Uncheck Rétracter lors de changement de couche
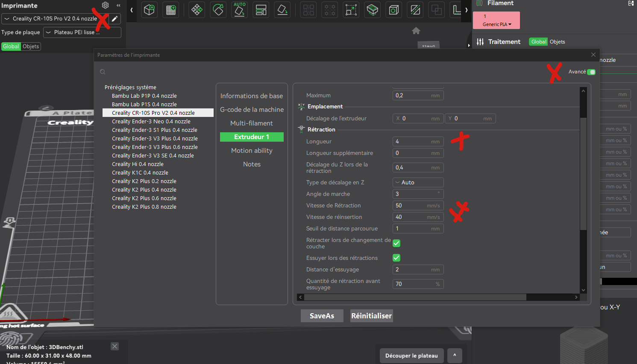Image resolution: width=637 pixels, height=364 pixels. coord(396,243)
